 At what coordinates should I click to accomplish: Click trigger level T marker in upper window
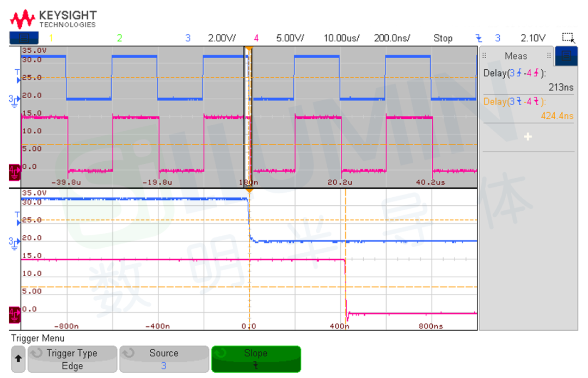[17, 76]
